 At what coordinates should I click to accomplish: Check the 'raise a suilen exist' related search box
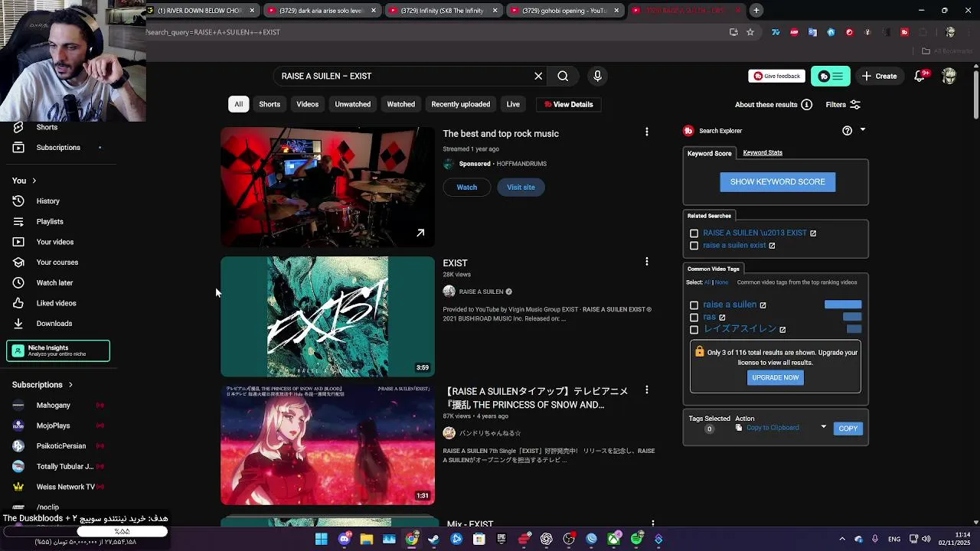[694, 246]
